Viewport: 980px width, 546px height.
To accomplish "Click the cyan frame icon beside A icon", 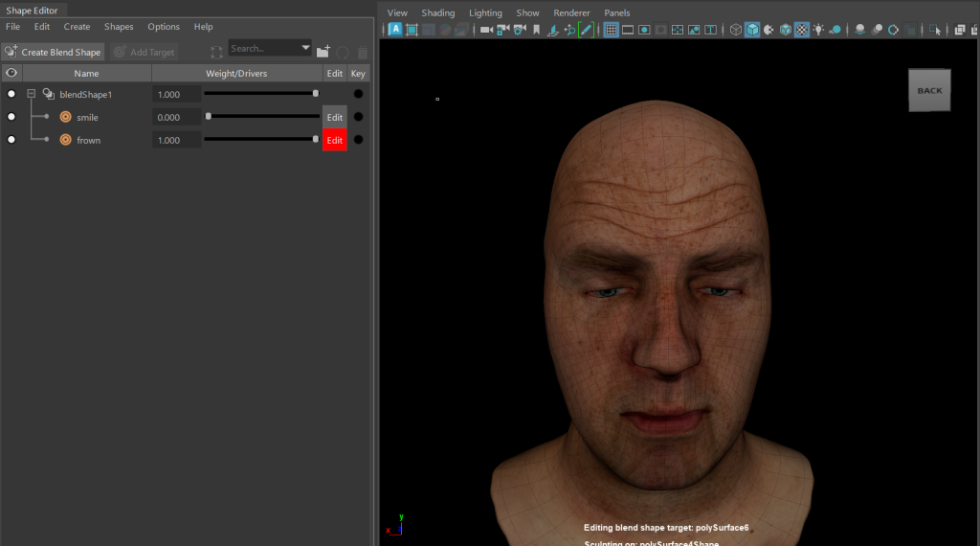I will 412,30.
